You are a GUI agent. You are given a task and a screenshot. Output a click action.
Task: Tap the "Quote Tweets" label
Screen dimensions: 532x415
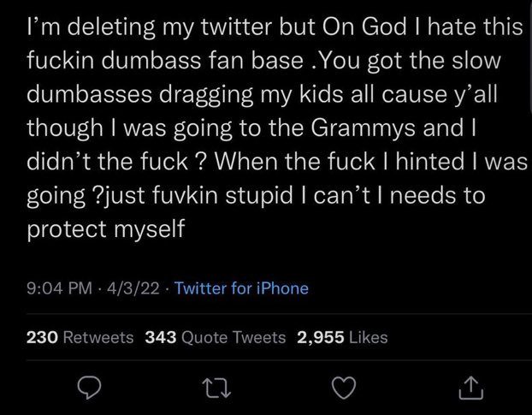point(233,337)
